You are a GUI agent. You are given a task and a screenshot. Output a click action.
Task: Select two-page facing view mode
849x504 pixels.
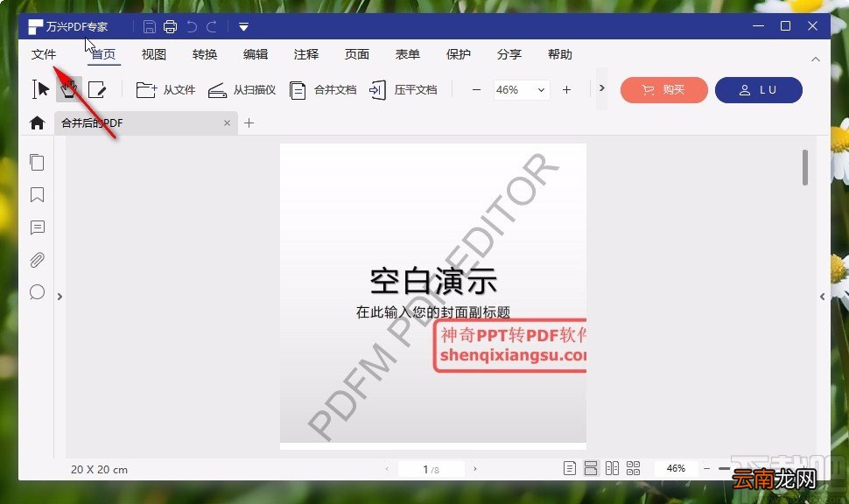pos(612,468)
